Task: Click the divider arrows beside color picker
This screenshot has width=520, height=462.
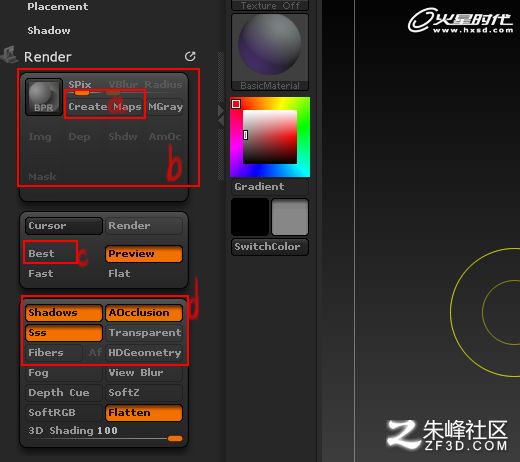Action: [x=221, y=116]
